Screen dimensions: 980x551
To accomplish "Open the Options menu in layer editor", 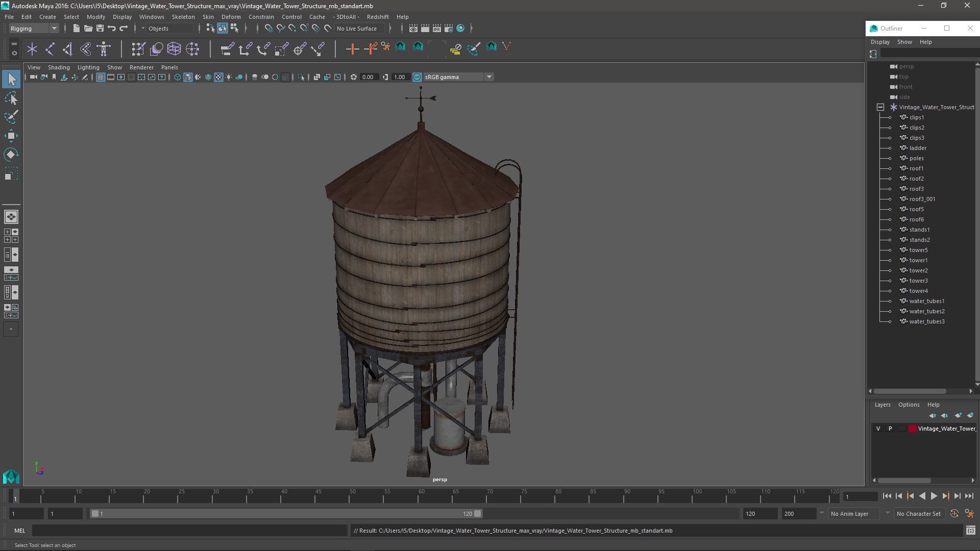I will (909, 405).
